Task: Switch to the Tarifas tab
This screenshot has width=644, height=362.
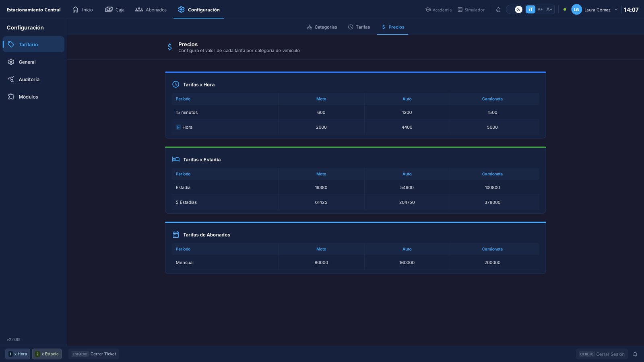Action: tap(359, 27)
